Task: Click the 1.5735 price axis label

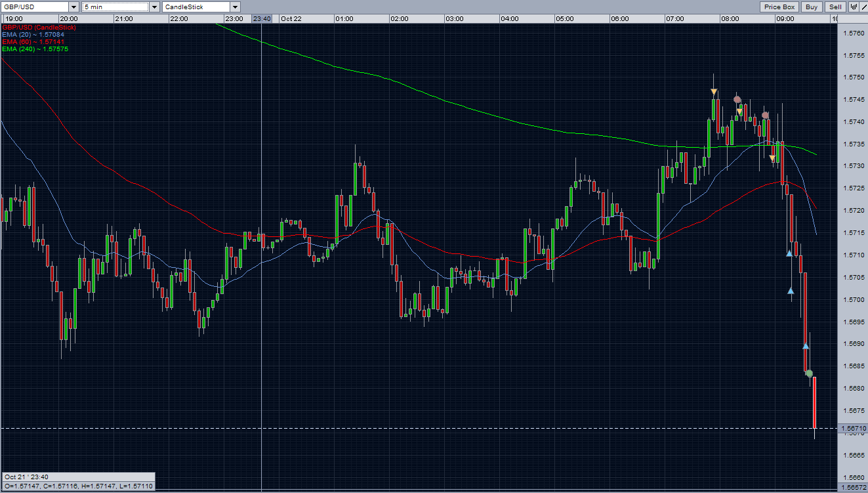Action: pyautogui.click(x=854, y=144)
